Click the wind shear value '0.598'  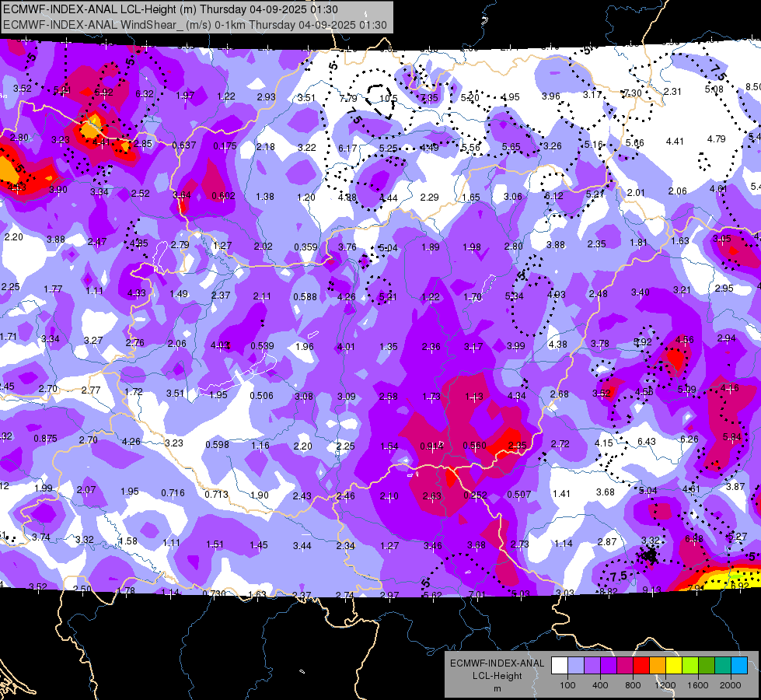coord(218,444)
